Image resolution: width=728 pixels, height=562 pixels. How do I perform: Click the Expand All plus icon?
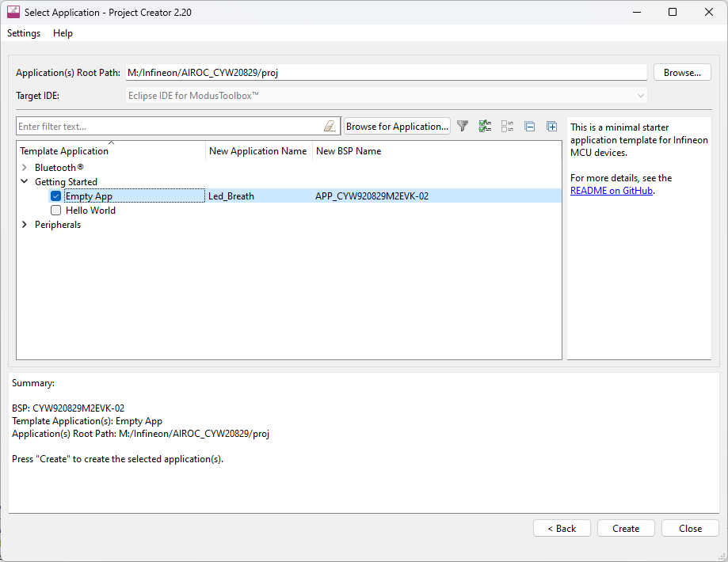click(x=551, y=126)
